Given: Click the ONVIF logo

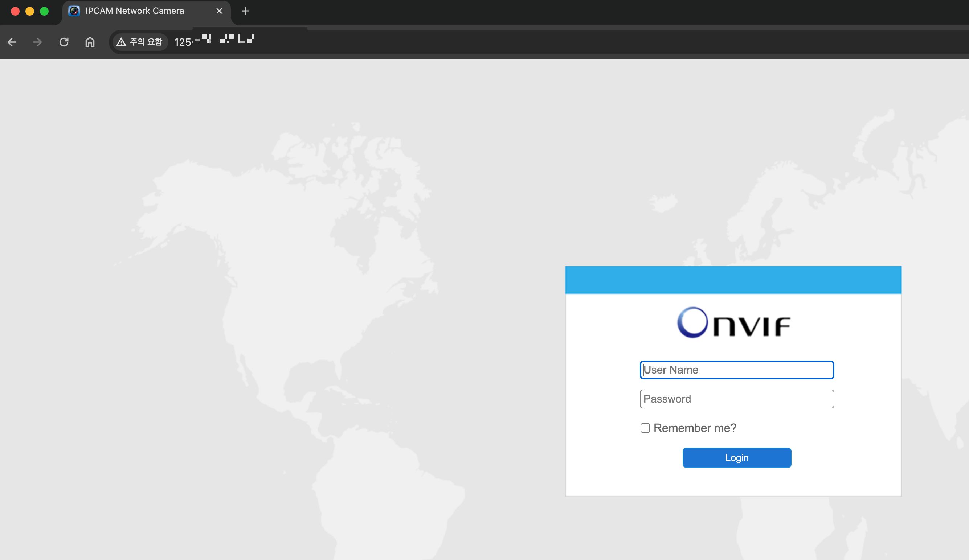Looking at the screenshot, I should [734, 323].
